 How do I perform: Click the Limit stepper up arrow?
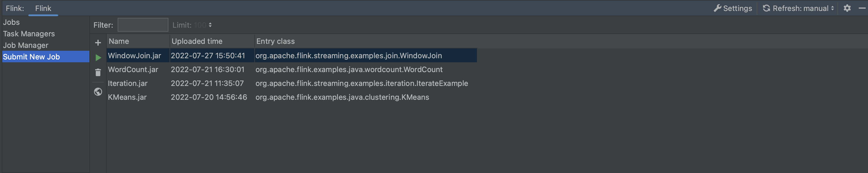[x=211, y=23]
